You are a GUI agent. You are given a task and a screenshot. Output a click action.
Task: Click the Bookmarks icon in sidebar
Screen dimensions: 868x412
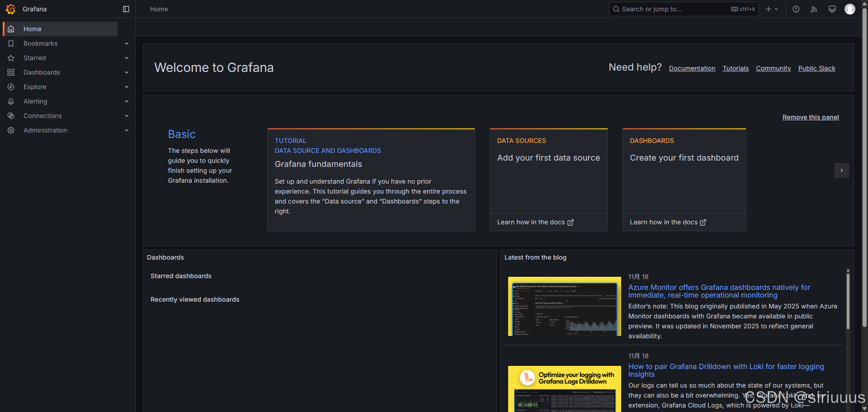tap(11, 43)
